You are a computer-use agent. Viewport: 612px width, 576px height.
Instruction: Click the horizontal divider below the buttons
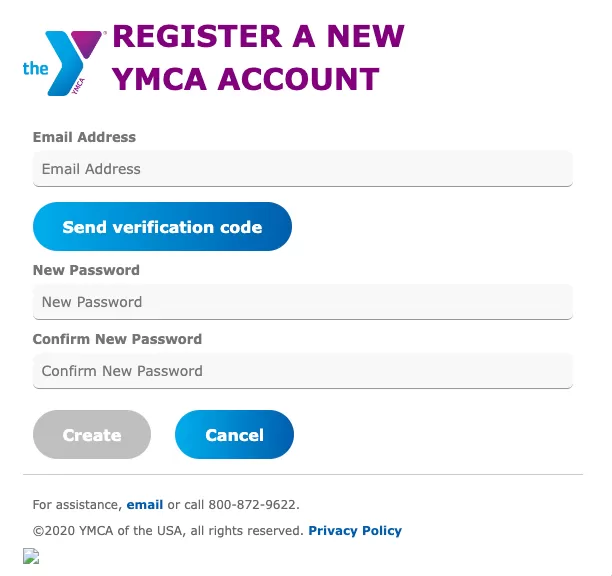tap(302, 474)
